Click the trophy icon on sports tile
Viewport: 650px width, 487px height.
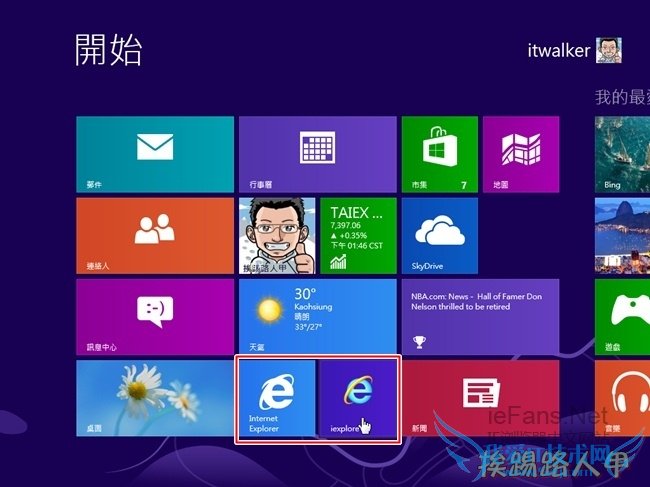click(x=419, y=342)
